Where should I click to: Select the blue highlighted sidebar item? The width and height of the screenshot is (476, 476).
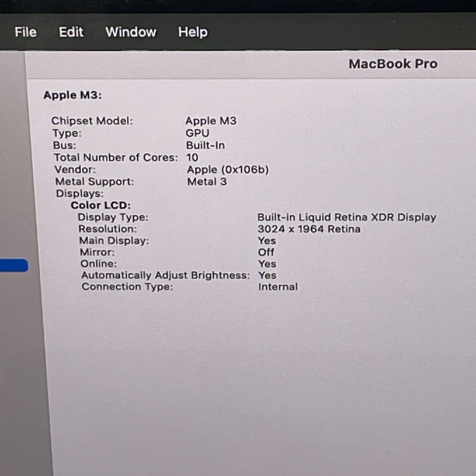point(14,265)
